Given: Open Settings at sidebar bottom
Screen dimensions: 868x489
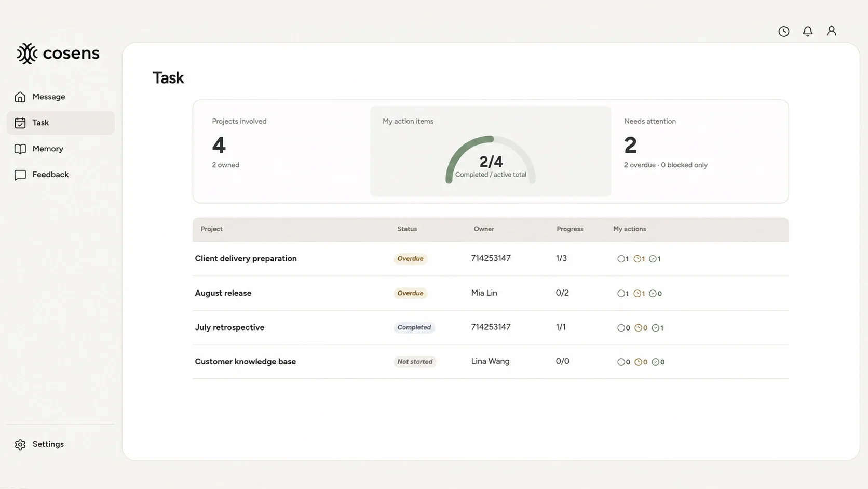Looking at the screenshot, I should tap(61, 444).
